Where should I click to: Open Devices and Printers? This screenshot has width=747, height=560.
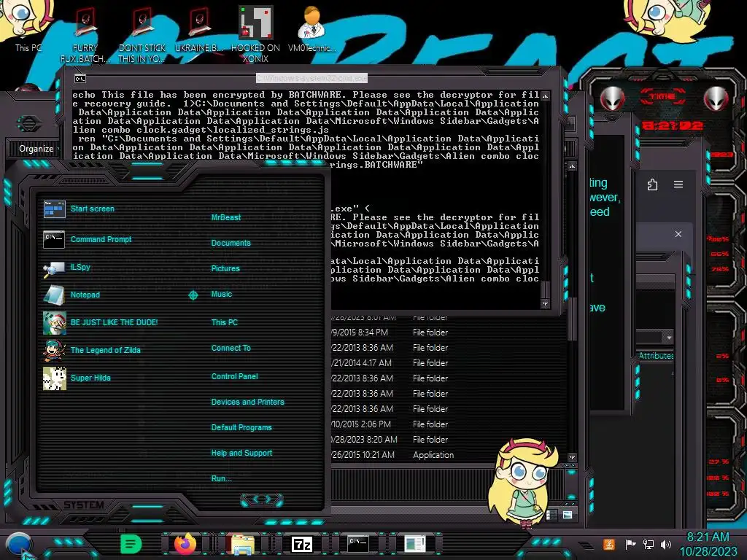coord(248,402)
